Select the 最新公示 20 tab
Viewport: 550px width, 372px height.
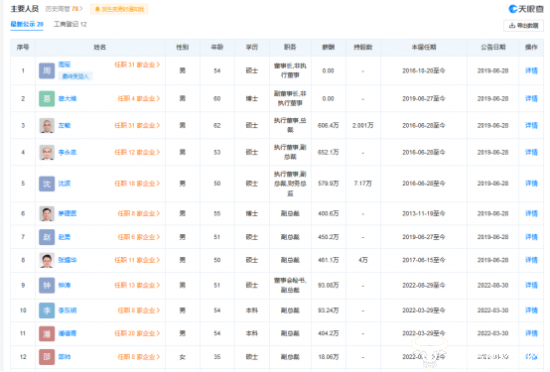[27, 24]
